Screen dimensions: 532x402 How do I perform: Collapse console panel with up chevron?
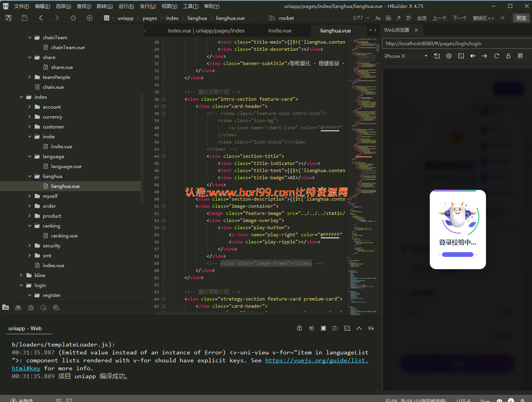coord(359,328)
